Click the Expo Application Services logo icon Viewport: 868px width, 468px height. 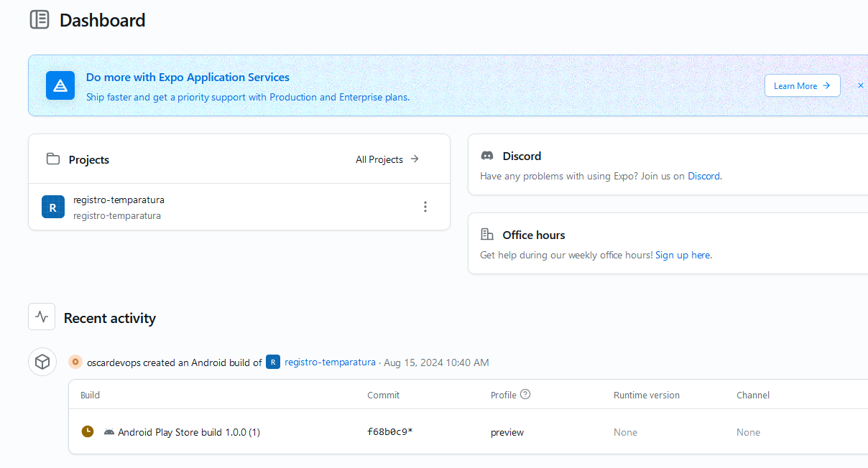[x=60, y=85]
